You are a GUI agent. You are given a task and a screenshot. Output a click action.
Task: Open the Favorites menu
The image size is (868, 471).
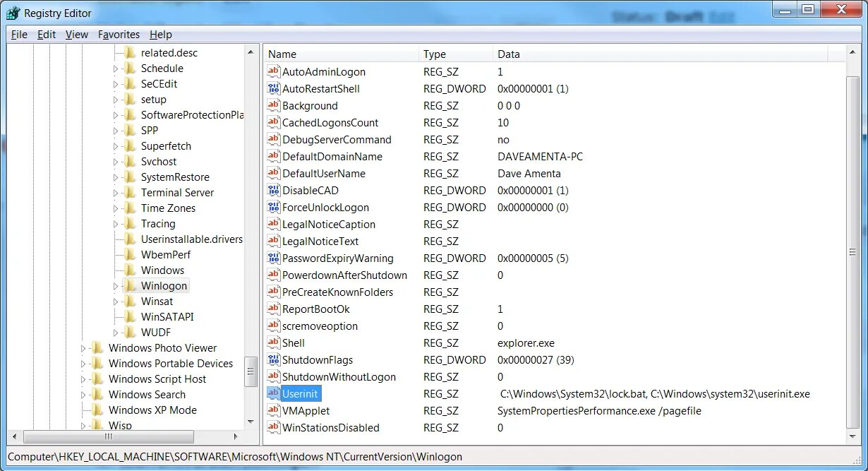119,34
